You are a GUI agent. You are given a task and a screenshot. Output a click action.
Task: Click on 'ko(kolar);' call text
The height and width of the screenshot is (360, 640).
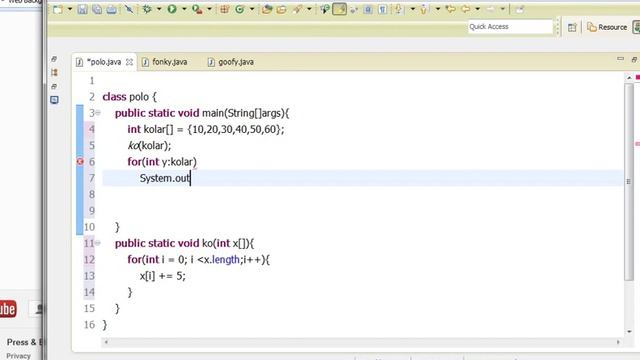[149, 146]
